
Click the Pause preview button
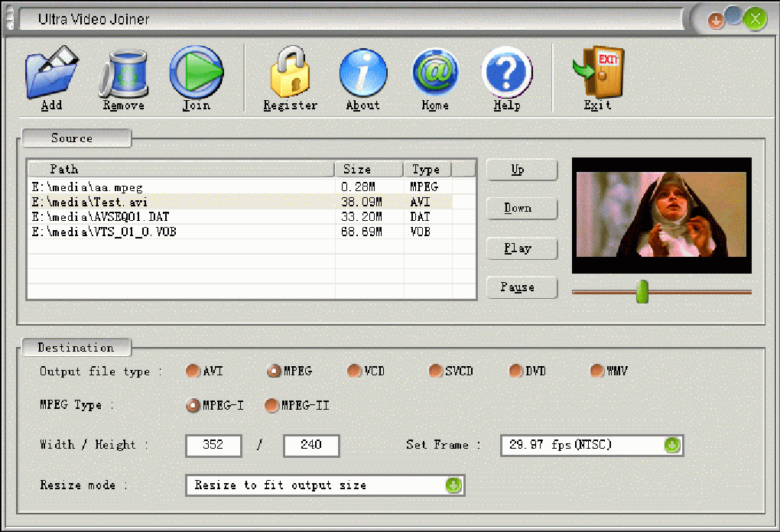pyautogui.click(x=522, y=287)
